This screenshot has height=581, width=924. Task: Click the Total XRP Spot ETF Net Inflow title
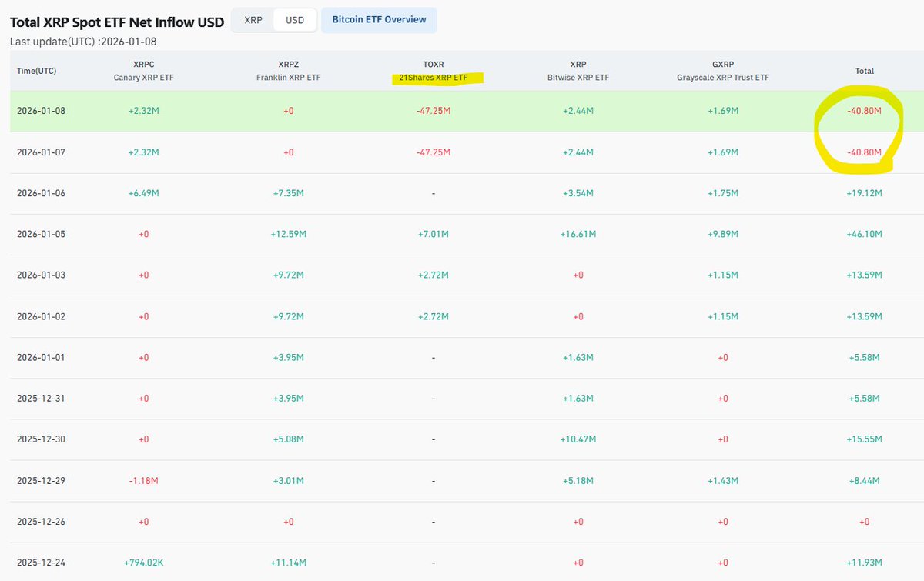coord(117,22)
